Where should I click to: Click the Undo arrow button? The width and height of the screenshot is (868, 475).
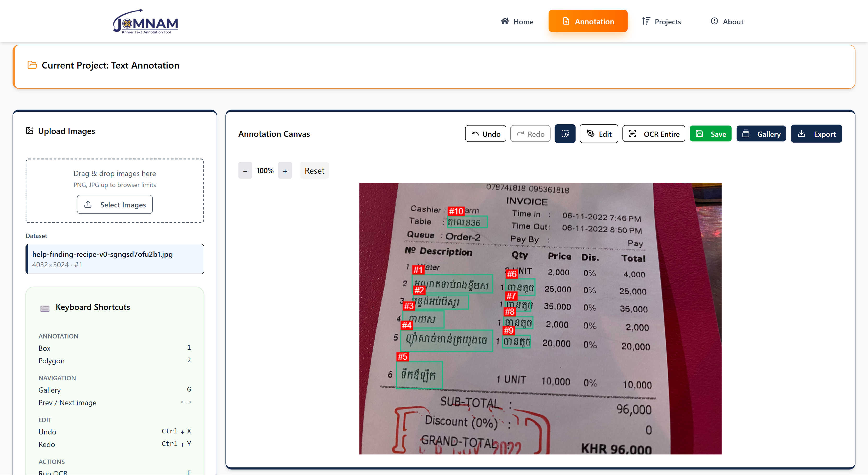485,134
